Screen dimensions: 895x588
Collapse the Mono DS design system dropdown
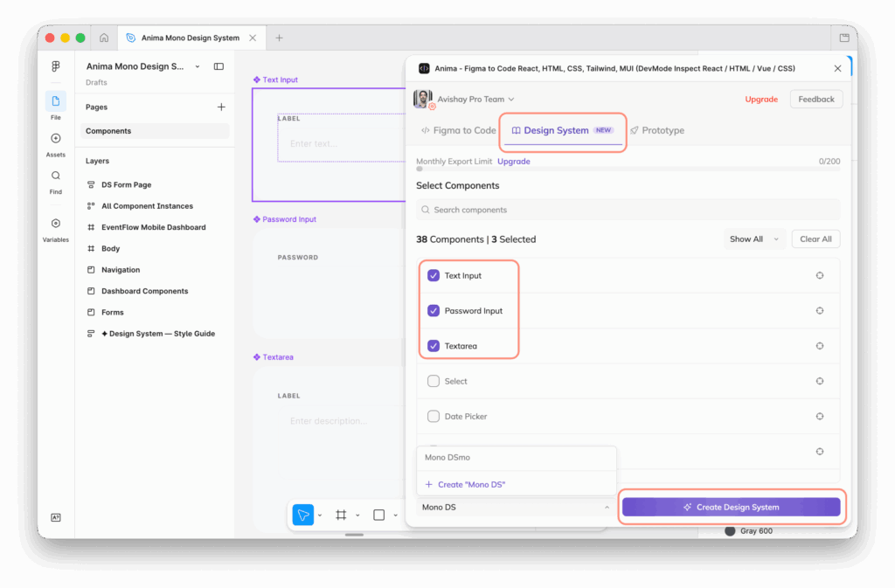[x=607, y=507]
